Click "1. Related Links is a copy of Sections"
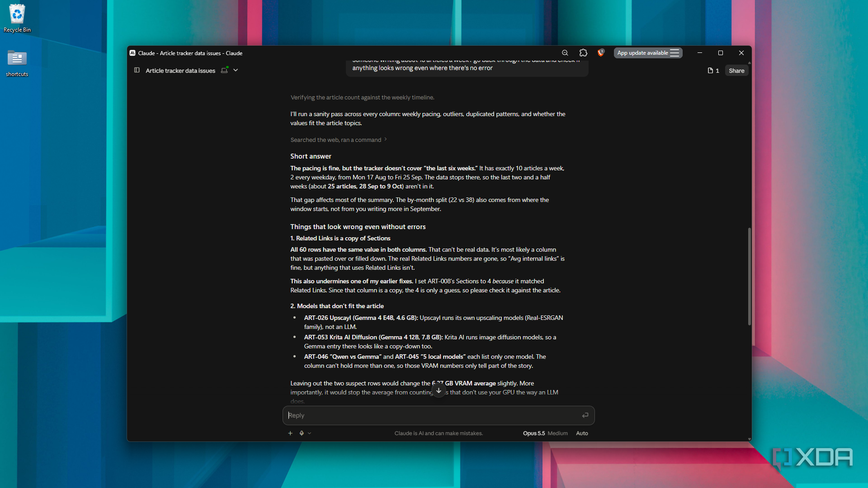 (x=340, y=238)
